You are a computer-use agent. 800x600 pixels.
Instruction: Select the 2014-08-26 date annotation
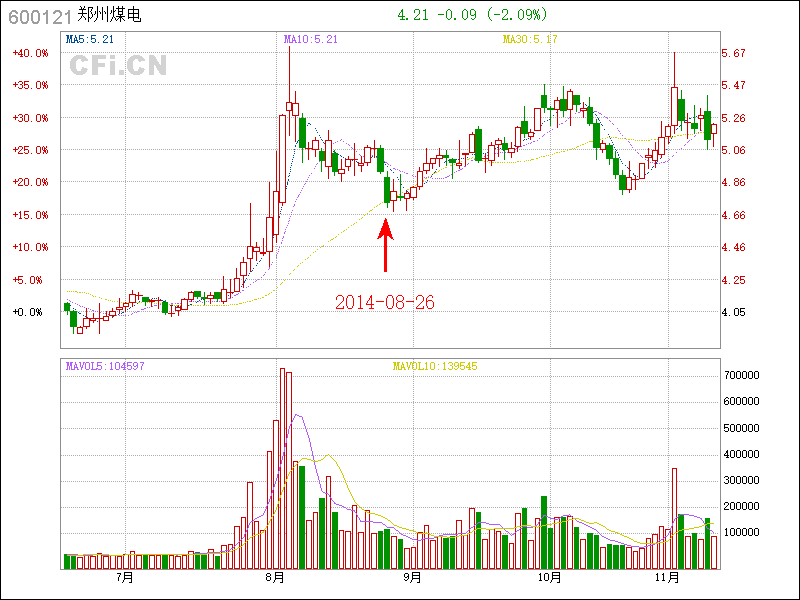click(385, 302)
